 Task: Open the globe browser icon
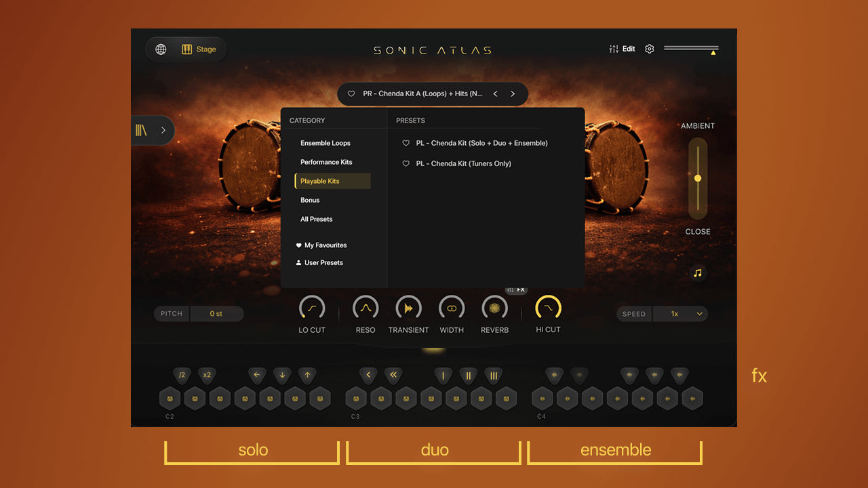[161, 49]
